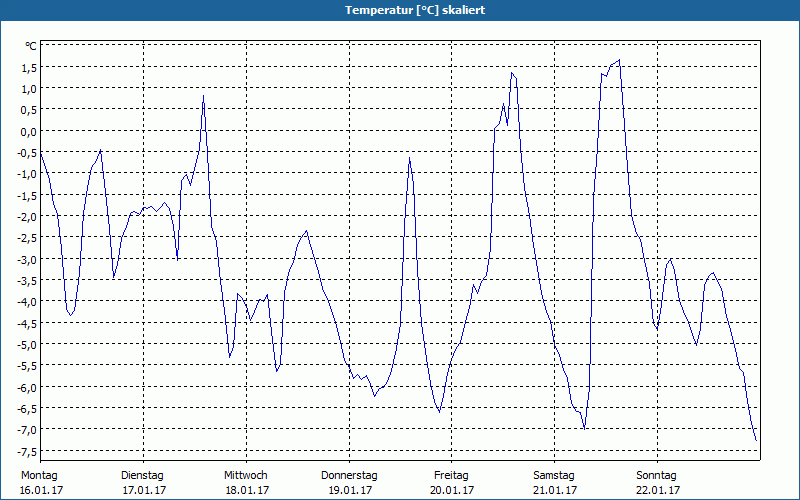Select the -7,0 axis tick label

click(28, 430)
